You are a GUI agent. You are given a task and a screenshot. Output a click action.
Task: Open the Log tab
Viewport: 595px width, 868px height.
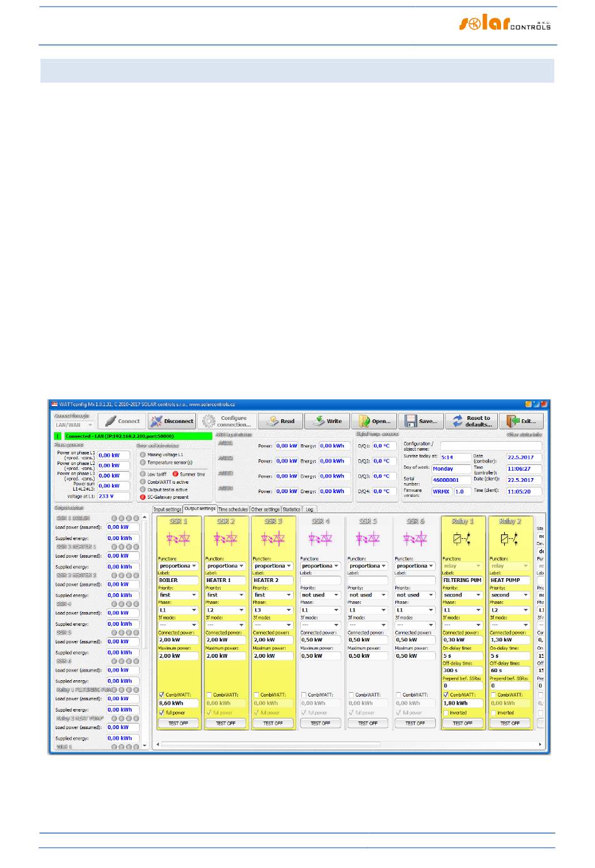309,509
